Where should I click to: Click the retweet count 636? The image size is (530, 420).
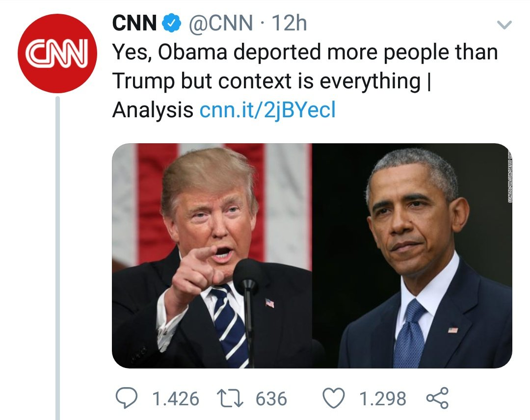(x=271, y=398)
